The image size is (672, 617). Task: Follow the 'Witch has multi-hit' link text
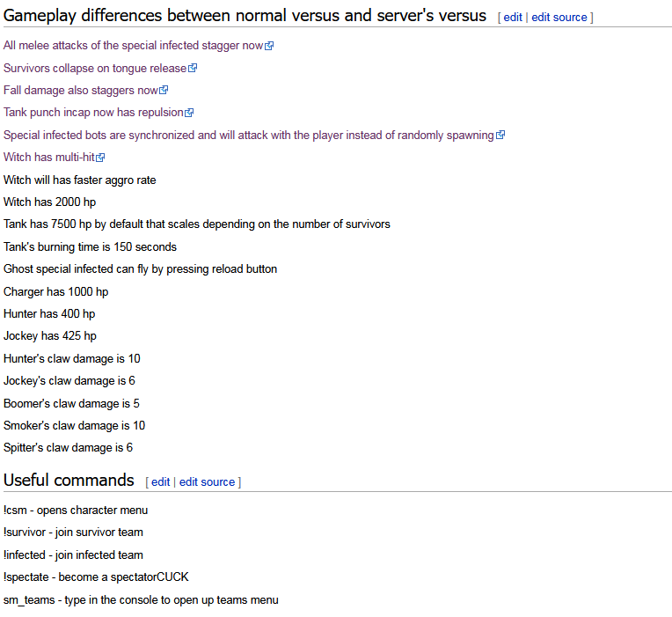[x=49, y=158]
